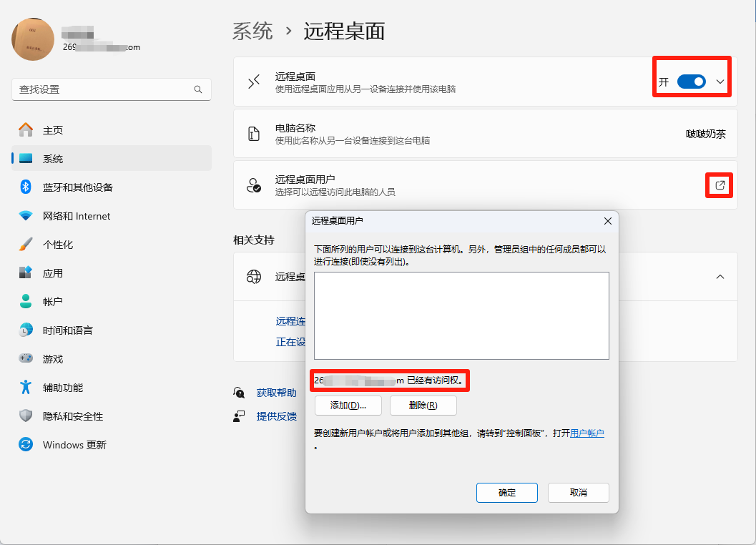Open the 获取帮助 link
Screen dimensions: 756x545
point(276,393)
